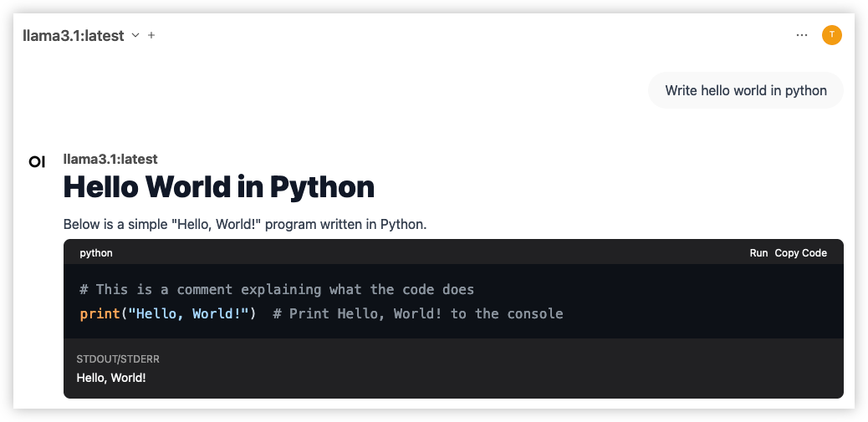This screenshot has width=868, height=422.
Task: Click the llama3.1:latest name above the response
Action: point(110,160)
